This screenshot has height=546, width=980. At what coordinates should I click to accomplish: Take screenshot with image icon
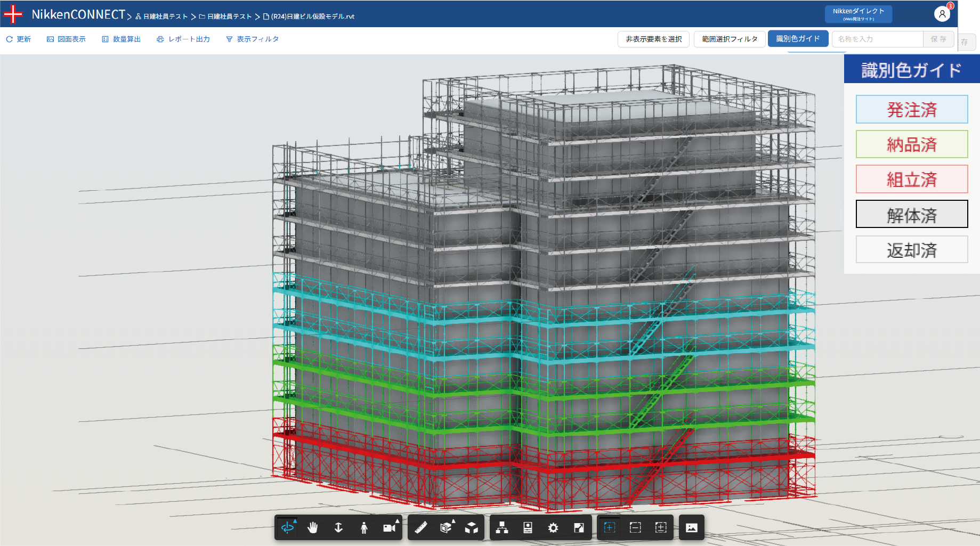point(691,527)
